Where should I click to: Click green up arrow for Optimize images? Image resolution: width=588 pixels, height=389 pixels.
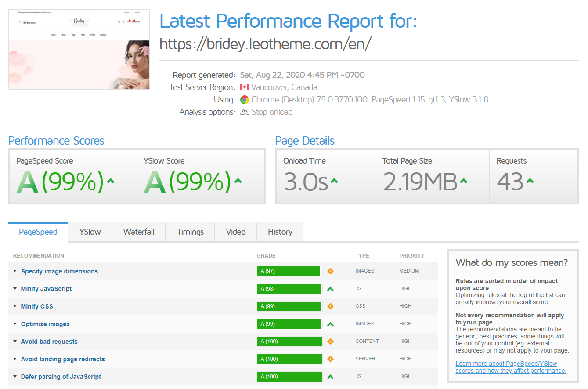point(331,324)
